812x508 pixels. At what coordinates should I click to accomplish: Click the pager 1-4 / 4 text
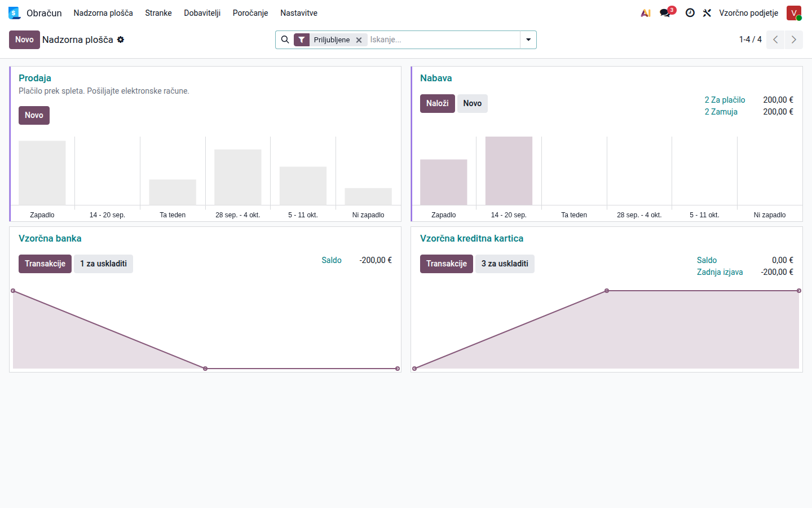tap(750, 40)
